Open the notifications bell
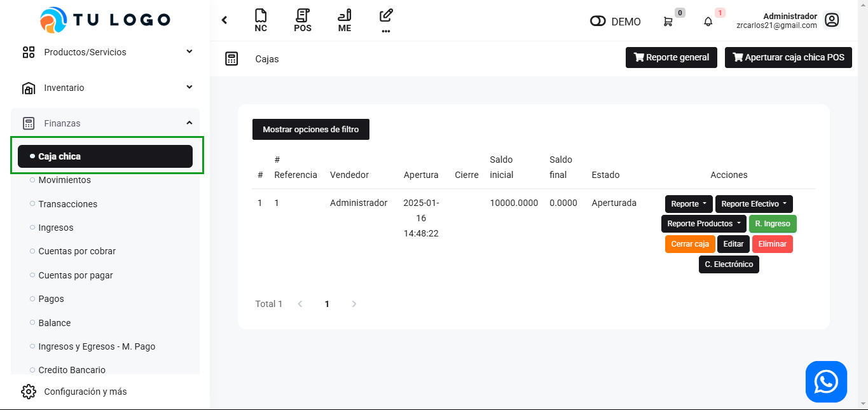 (708, 22)
